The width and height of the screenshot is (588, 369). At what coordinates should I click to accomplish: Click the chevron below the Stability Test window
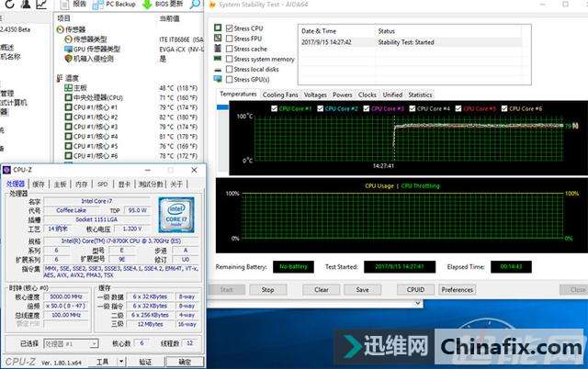[418, 304]
